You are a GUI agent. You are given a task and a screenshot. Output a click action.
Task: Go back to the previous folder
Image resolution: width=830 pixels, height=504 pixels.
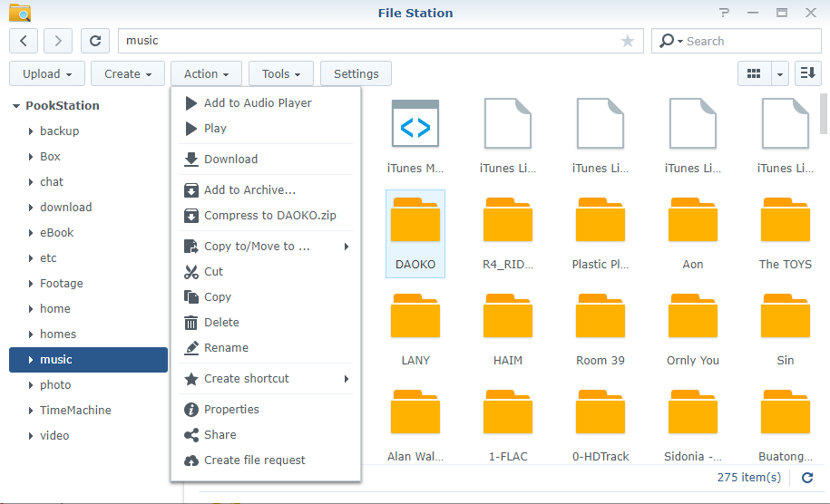click(24, 42)
